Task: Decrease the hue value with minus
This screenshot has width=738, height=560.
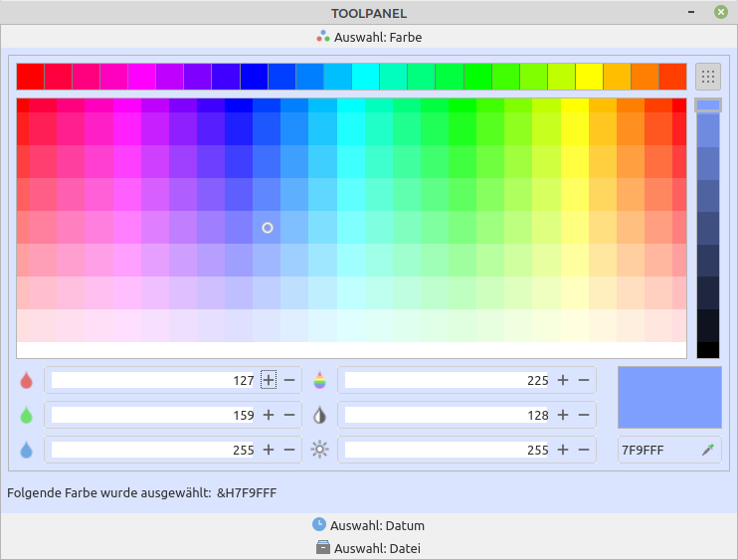Action: [584, 380]
